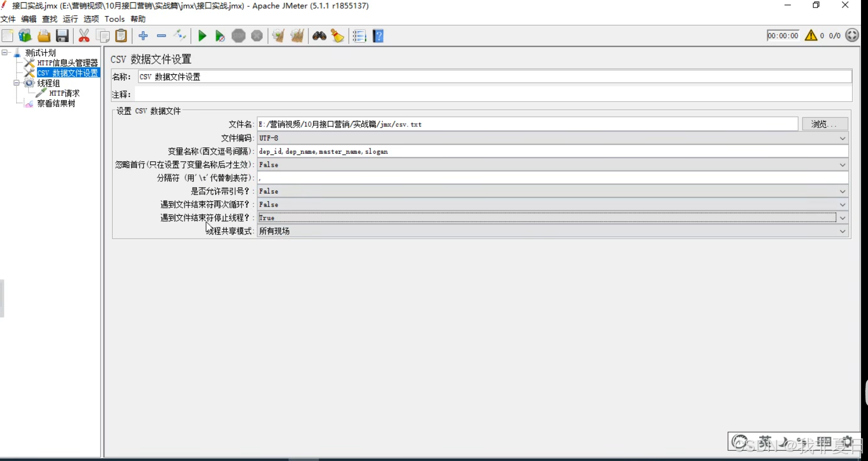Open the 文件编码 UTF-8 dropdown
The image size is (868, 461).
553,138
